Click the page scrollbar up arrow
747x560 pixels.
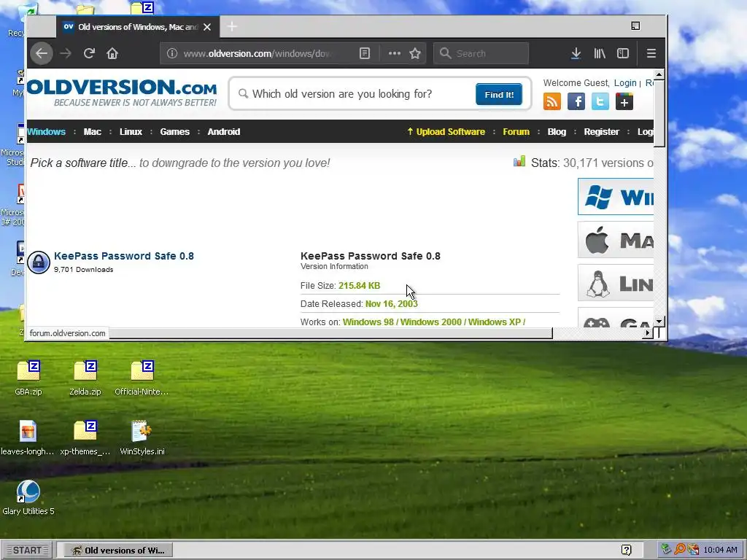(x=659, y=75)
